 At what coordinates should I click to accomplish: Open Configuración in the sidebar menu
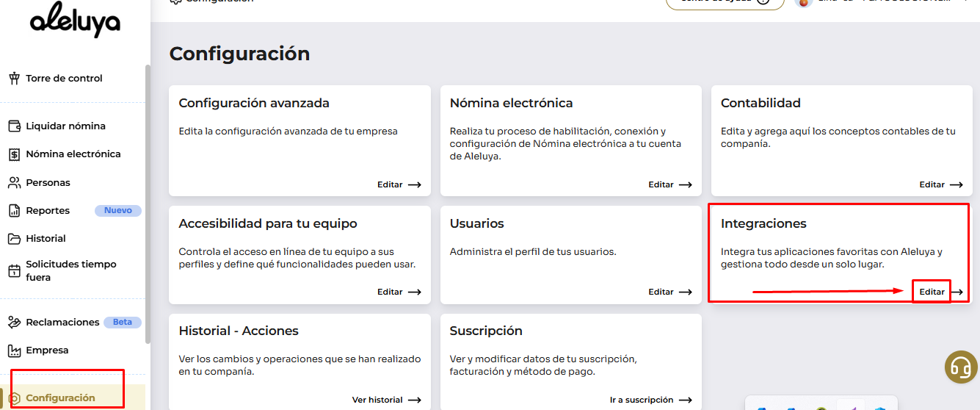(60, 398)
